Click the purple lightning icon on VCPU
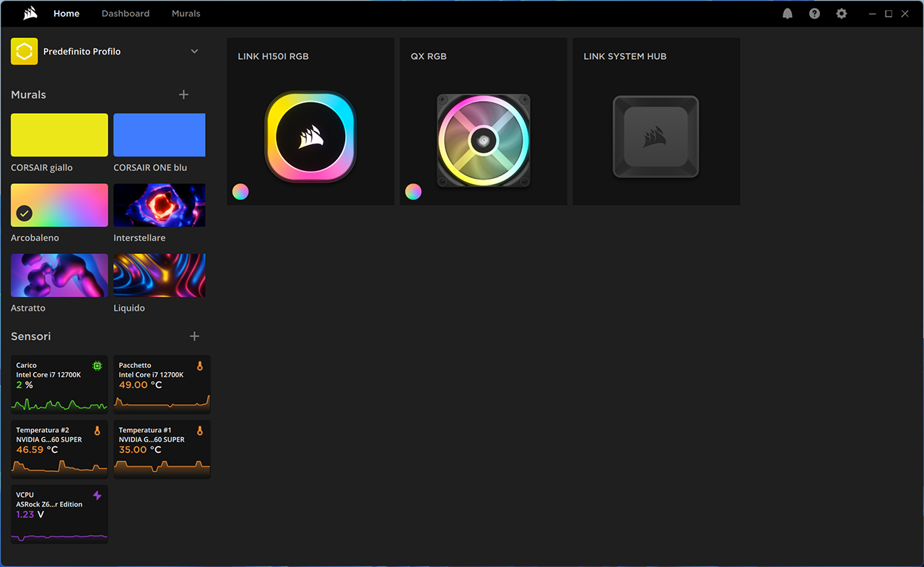This screenshot has height=567, width=924. point(97,496)
